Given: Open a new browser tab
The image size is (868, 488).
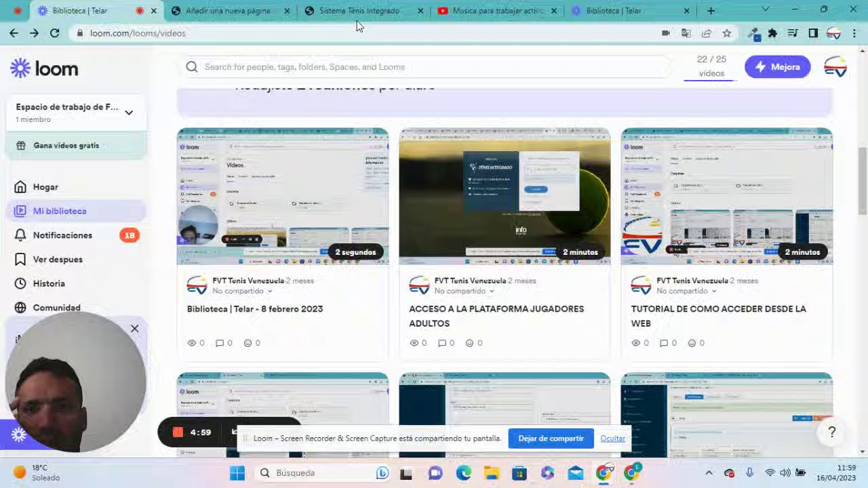Looking at the screenshot, I should click(711, 11).
